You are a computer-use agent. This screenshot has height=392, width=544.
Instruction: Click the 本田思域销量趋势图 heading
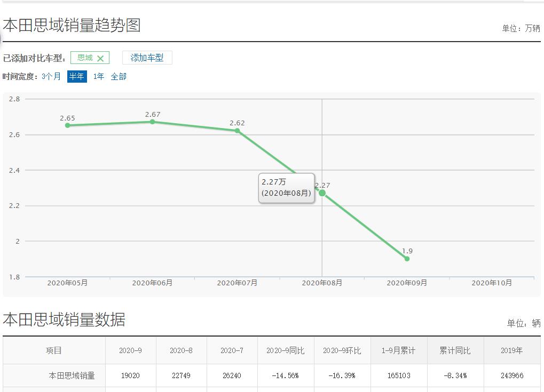click(x=72, y=25)
